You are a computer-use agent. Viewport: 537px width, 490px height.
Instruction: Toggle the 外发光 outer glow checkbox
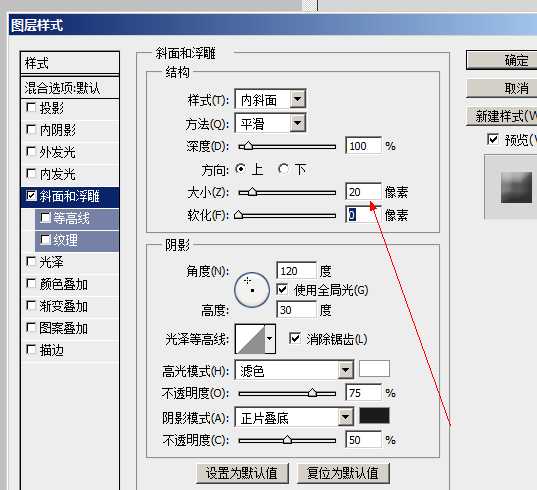pyautogui.click(x=31, y=152)
